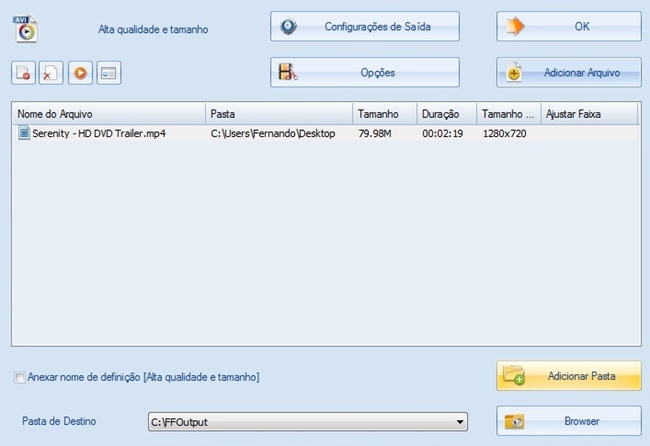
Task: Click the 1280x720 resolution value
Action: [504, 133]
